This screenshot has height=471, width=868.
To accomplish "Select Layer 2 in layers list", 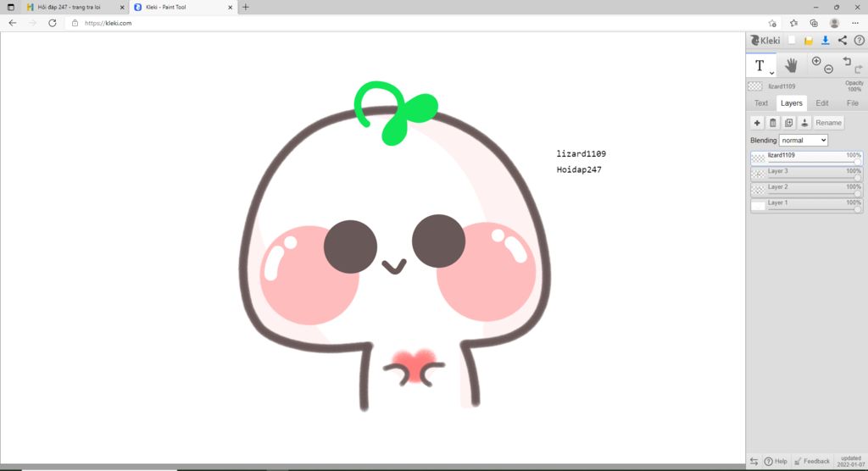I will point(807,190).
